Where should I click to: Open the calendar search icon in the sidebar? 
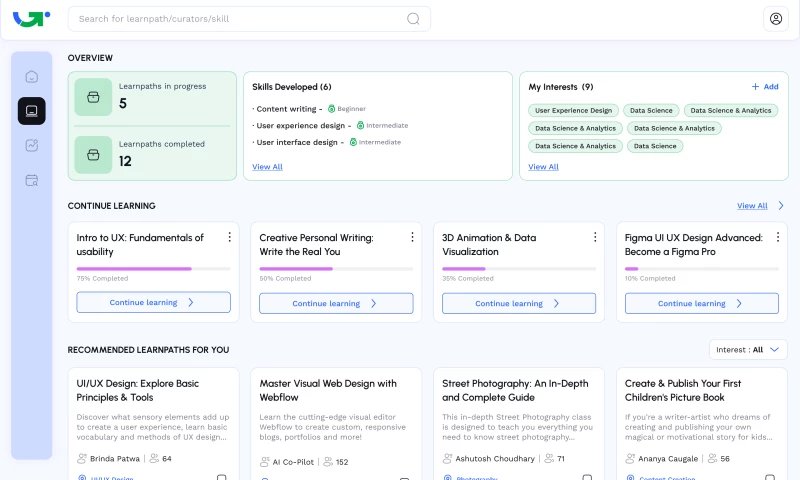point(32,181)
